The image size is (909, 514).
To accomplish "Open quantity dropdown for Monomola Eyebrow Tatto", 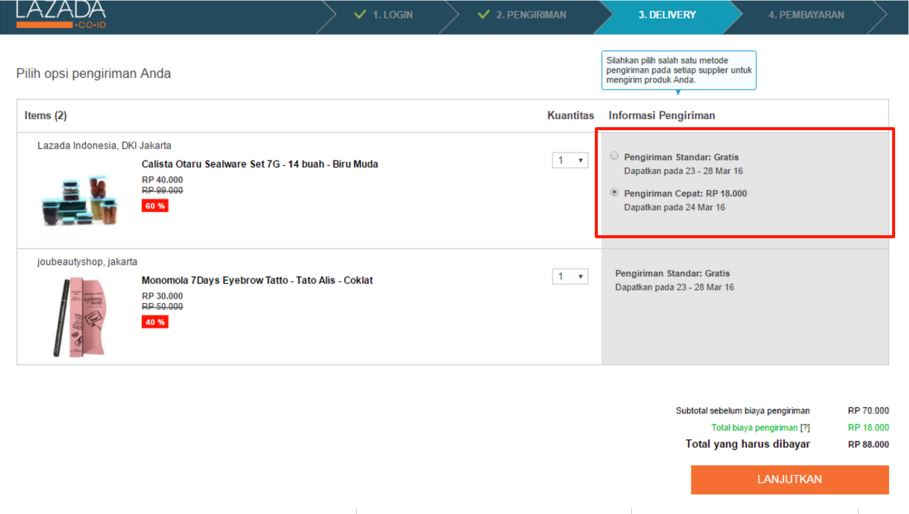I will [570, 276].
